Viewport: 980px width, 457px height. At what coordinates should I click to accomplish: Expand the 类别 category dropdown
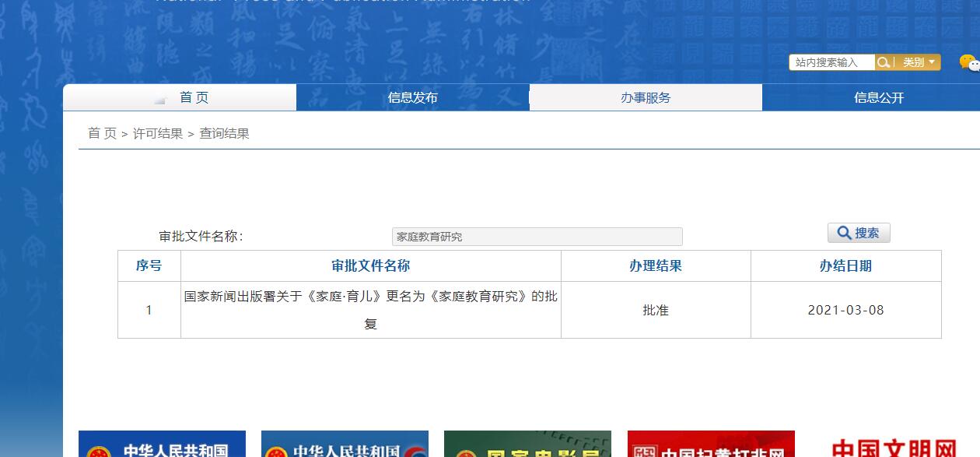pyautogui.click(x=919, y=62)
